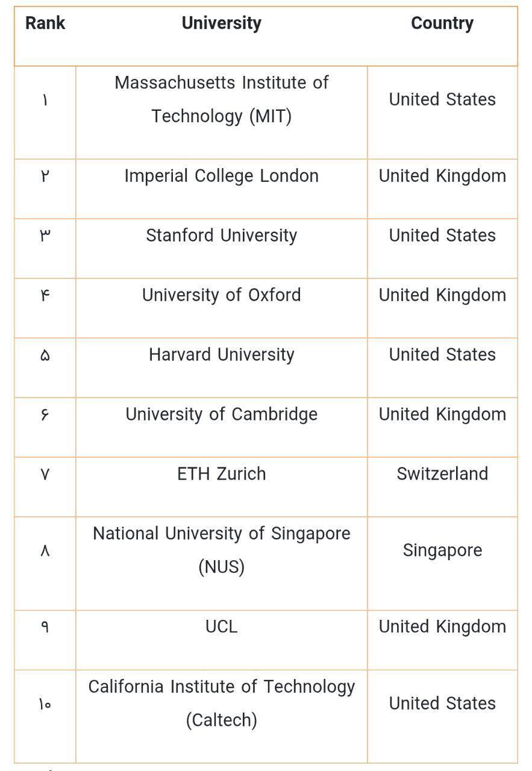Click the University of Oxford entry
The height and width of the screenshot is (771, 532).
pyautogui.click(x=221, y=295)
